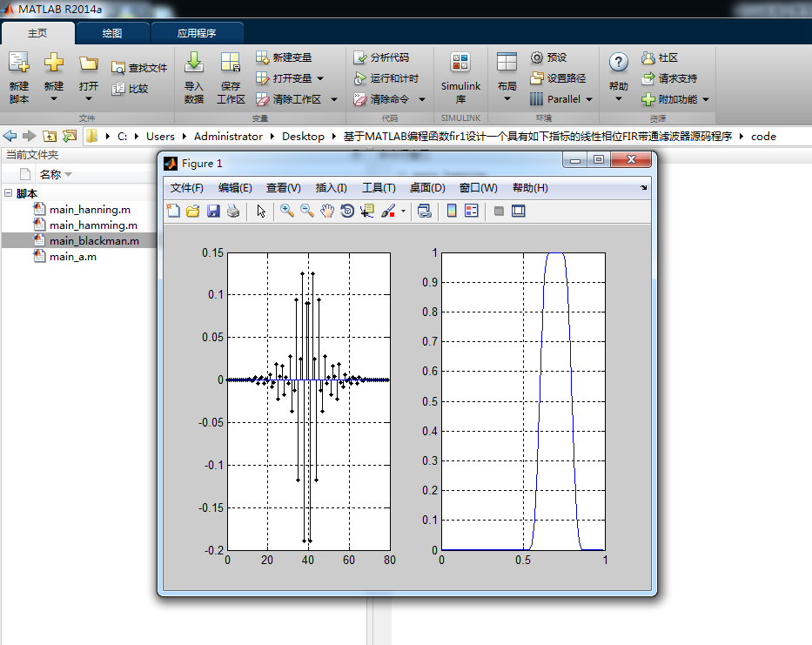
Task: Click the yellow plus New (新建) icon
Action: (x=53, y=62)
